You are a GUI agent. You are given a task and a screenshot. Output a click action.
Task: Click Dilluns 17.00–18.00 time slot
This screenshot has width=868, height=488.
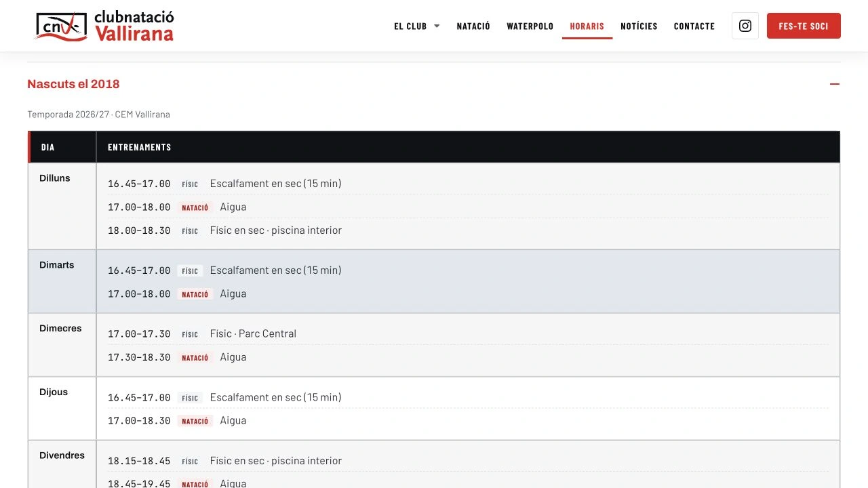(x=139, y=207)
